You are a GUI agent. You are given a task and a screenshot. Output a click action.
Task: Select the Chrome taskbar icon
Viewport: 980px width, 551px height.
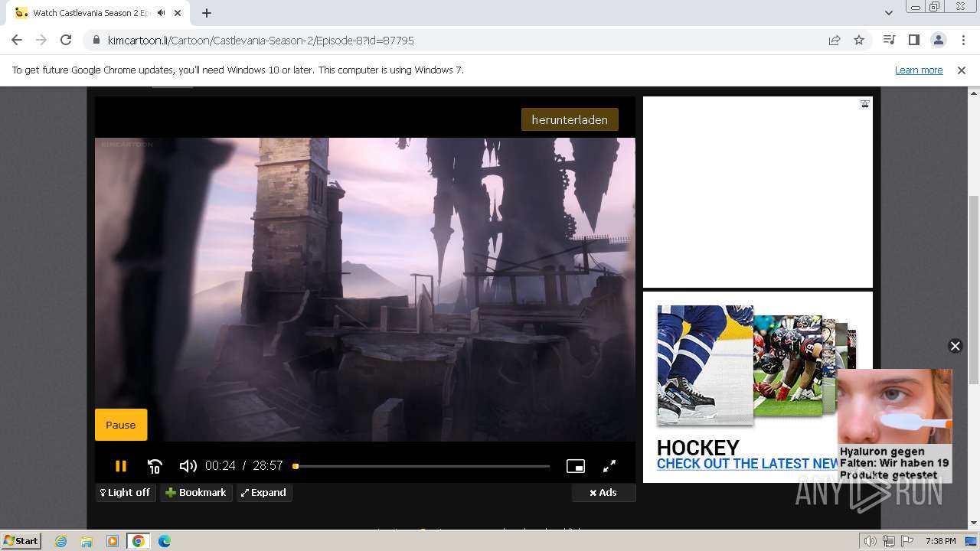pyautogui.click(x=138, y=541)
